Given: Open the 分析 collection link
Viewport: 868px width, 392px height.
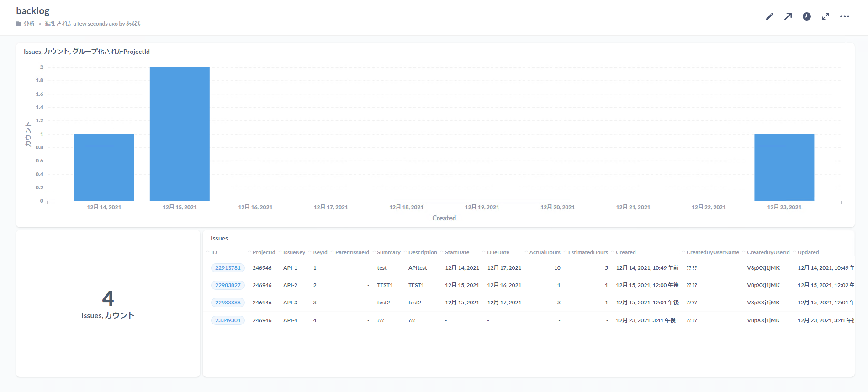Looking at the screenshot, I should (29, 24).
